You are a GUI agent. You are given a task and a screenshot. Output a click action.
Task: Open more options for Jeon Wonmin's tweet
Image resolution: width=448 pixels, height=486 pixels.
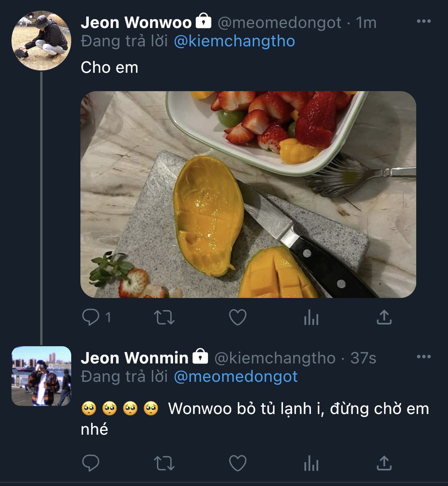tap(423, 357)
